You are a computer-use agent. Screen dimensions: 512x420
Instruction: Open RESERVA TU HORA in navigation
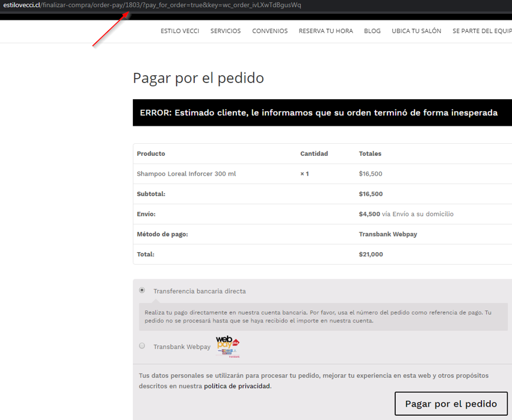tap(325, 31)
